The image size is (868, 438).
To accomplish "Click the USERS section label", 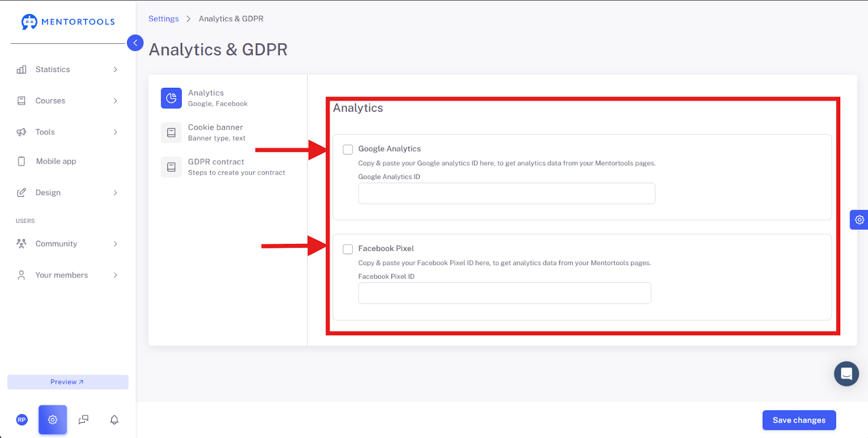I will click(25, 221).
